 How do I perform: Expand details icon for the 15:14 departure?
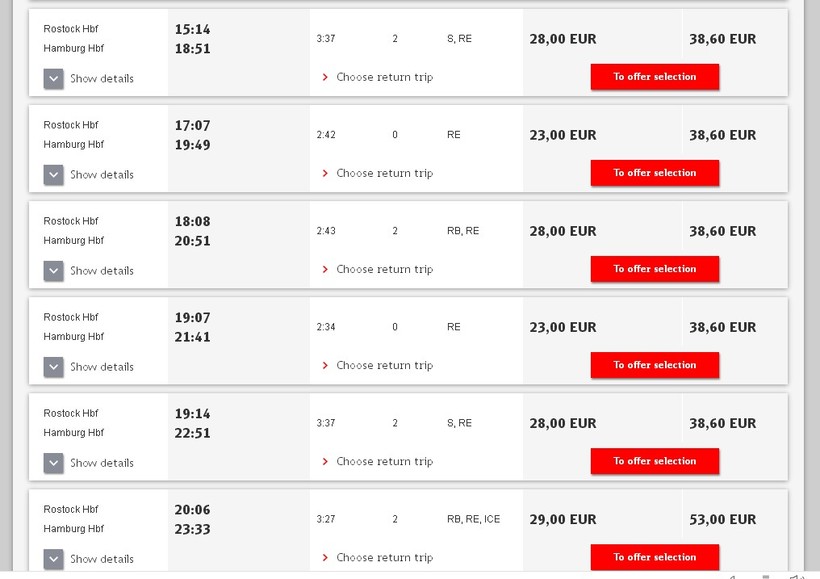tap(54, 78)
